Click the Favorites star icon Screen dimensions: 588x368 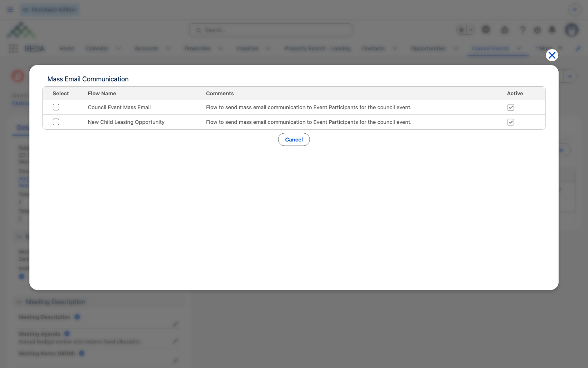pyautogui.click(x=461, y=30)
